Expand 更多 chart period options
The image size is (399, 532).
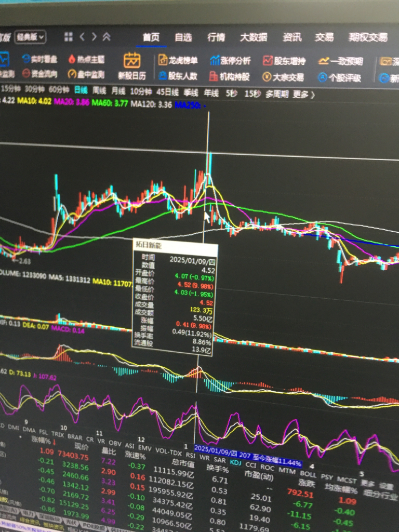click(303, 95)
